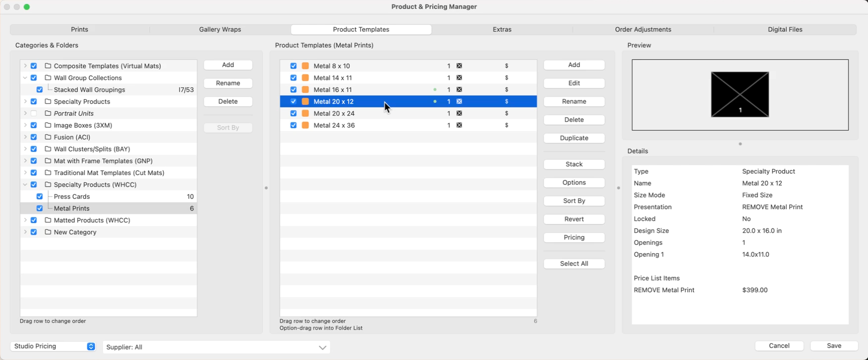Click the orange color swatch for Metal 16 x 11

[305, 90]
